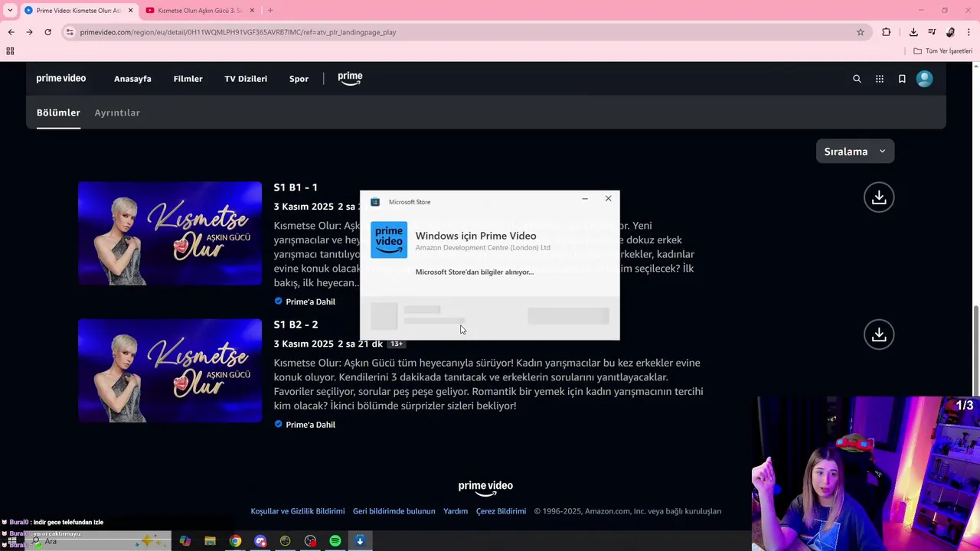This screenshot has width=980, height=551.
Task: Click the episode S1 B1 - 1 thumbnail
Action: coord(170,233)
